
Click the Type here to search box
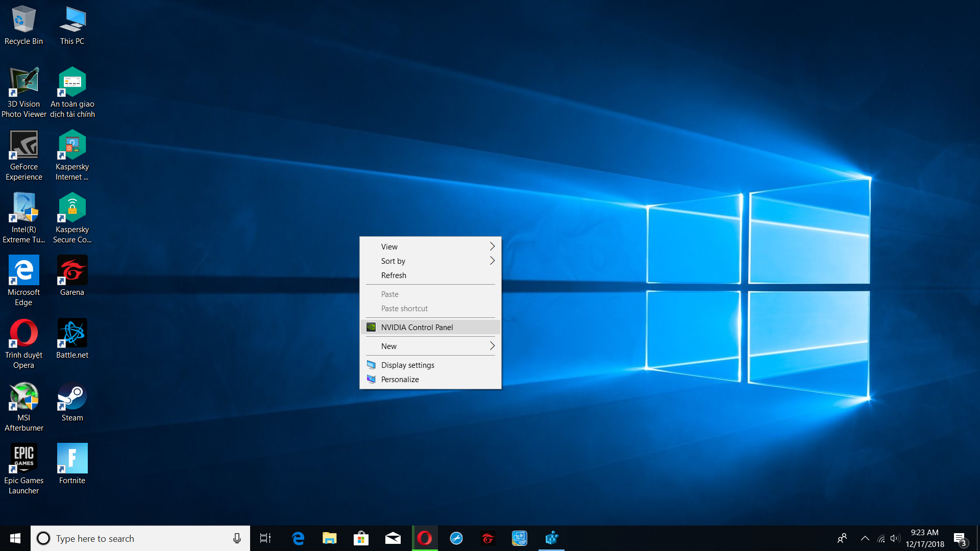pyautogui.click(x=140, y=538)
